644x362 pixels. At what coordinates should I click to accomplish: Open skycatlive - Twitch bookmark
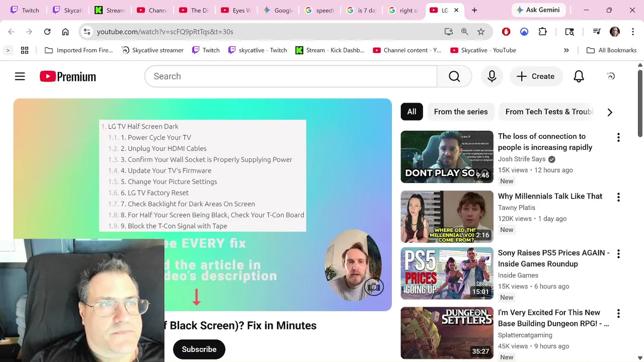[258, 50]
